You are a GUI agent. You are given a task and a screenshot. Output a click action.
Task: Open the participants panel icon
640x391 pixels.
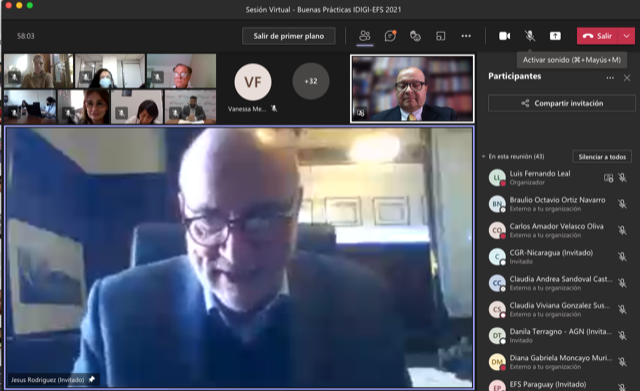(364, 36)
